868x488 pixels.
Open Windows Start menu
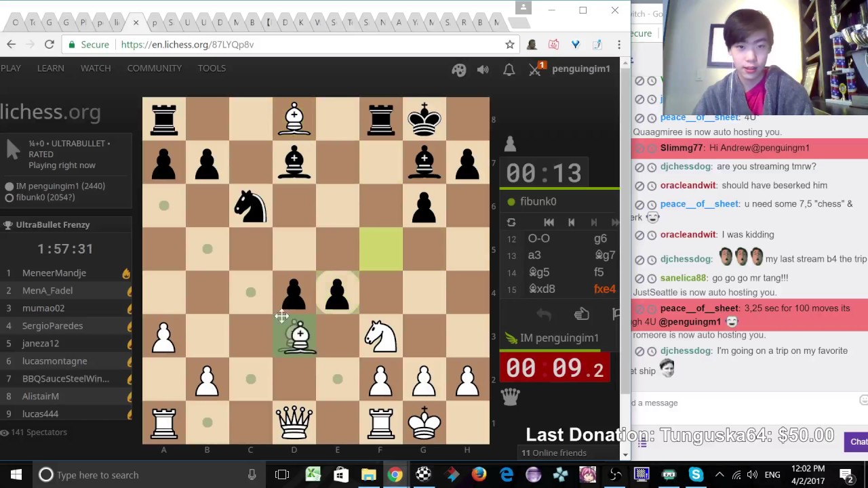click(16, 475)
